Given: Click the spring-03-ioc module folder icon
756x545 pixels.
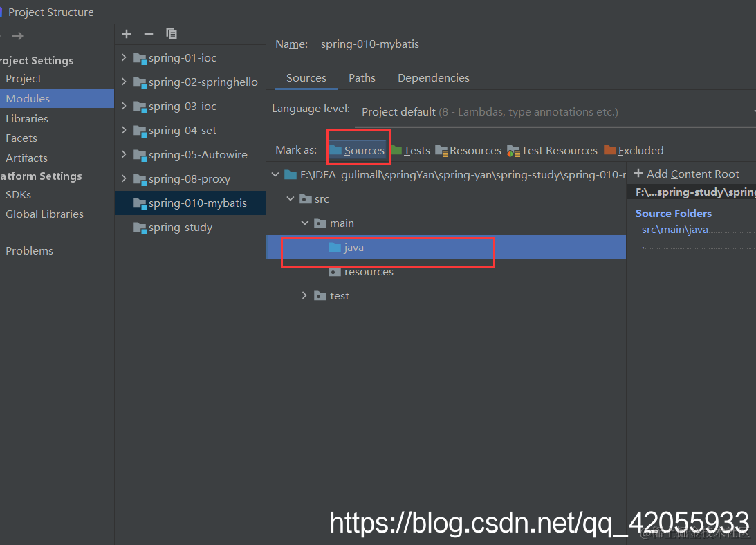Looking at the screenshot, I should click(140, 107).
